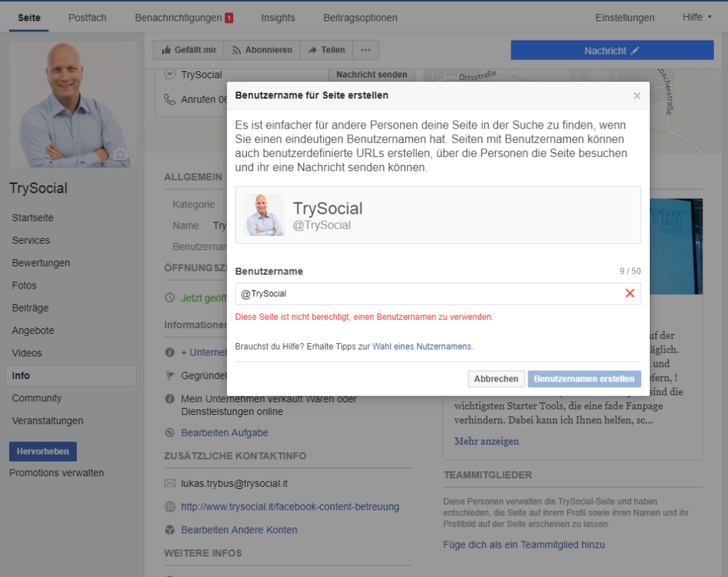Click the phone icon beside Anrufen
This screenshot has height=577, width=728.
169,99
